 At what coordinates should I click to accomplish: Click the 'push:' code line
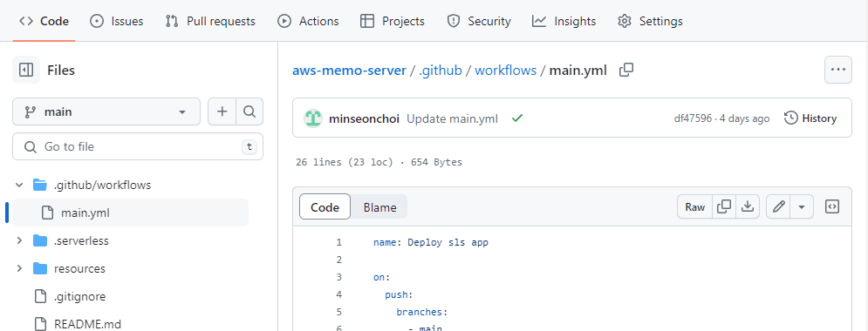click(400, 294)
